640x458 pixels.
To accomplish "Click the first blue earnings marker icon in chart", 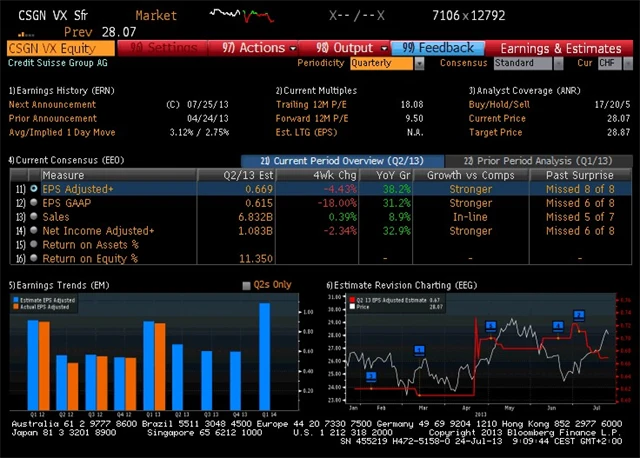I will pyautogui.click(x=370, y=376).
